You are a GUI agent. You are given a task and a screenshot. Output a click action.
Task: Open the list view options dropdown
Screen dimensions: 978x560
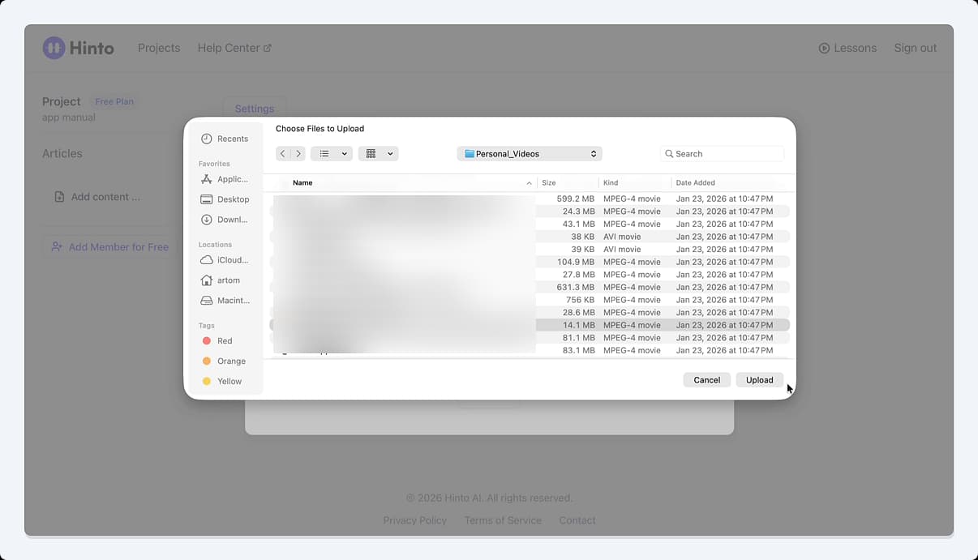[332, 154]
